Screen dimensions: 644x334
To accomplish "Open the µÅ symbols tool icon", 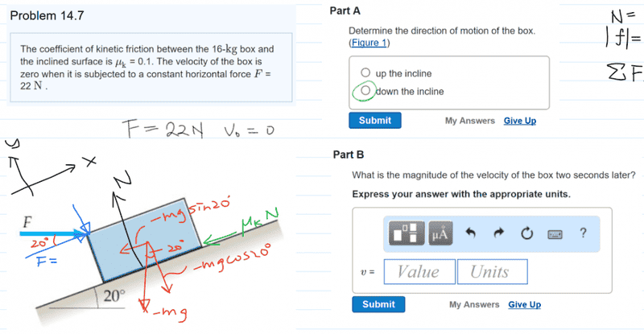I will click(440, 233).
